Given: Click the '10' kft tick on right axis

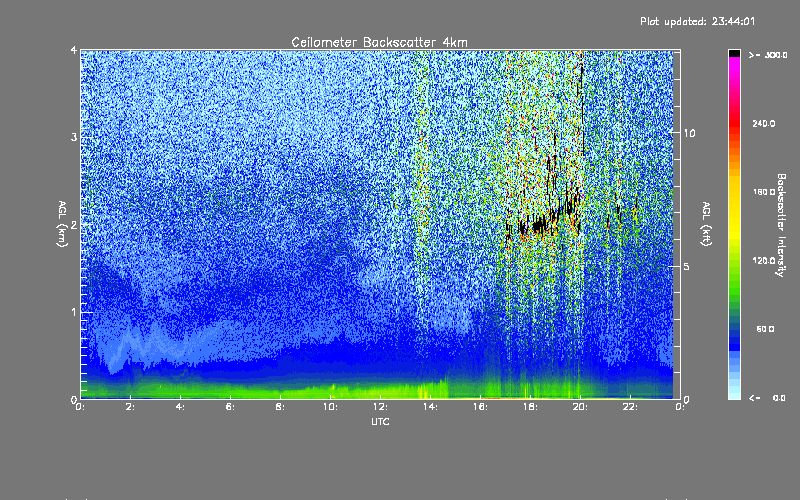Looking at the screenshot, I should click(x=689, y=134).
